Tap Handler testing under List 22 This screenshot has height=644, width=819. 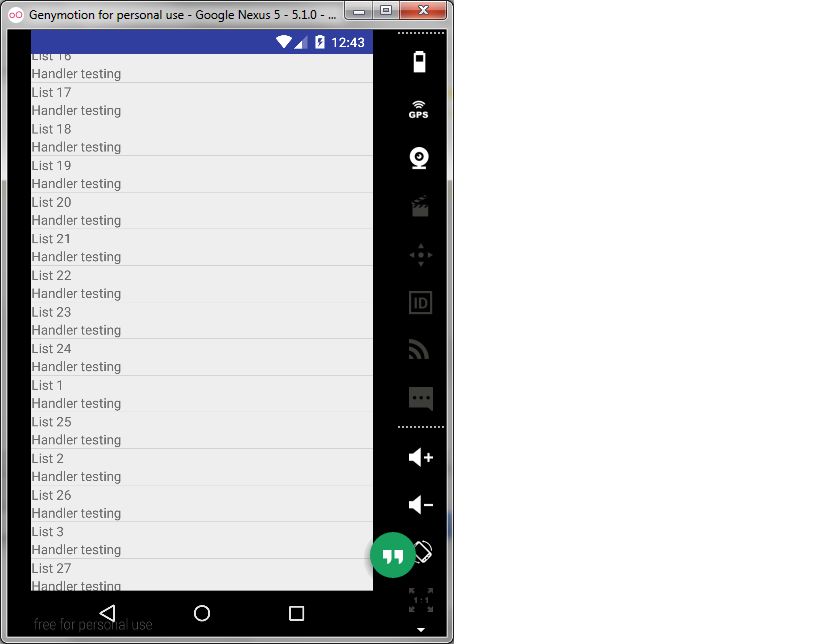76,294
